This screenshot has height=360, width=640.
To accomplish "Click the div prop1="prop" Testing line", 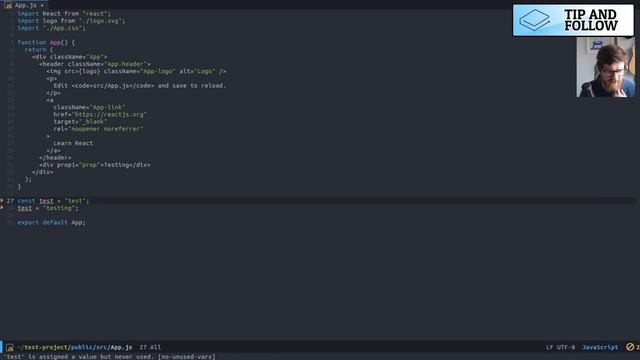I will 95,165.
